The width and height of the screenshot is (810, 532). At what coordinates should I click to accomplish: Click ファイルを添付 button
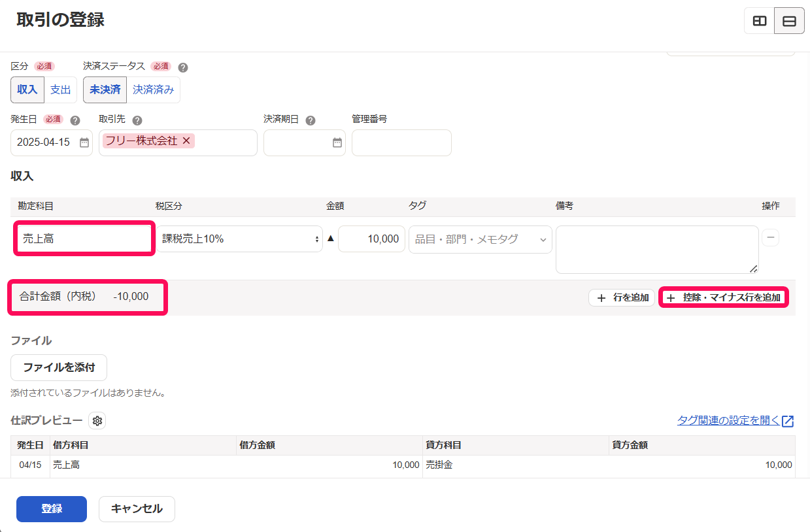59,367
